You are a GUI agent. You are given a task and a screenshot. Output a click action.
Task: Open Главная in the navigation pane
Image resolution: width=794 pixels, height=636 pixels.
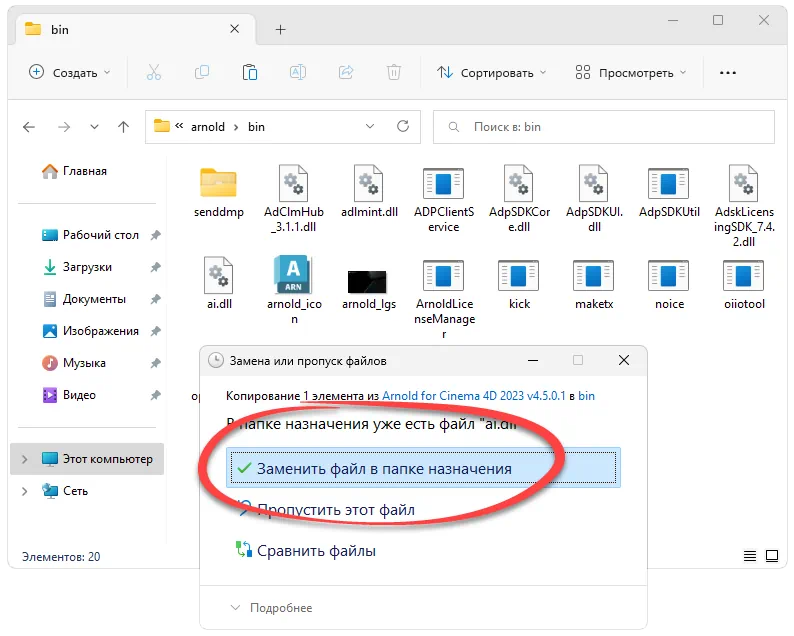pyautogui.click(x=74, y=171)
